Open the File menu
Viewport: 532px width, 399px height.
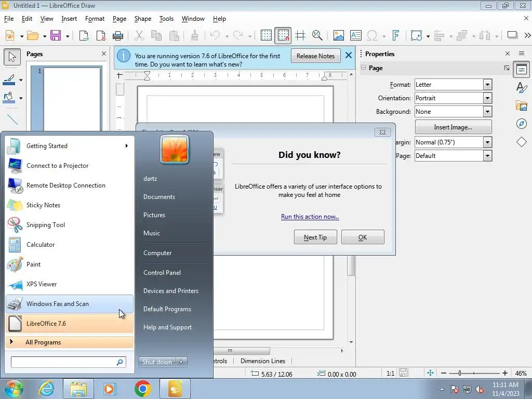(9, 19)
